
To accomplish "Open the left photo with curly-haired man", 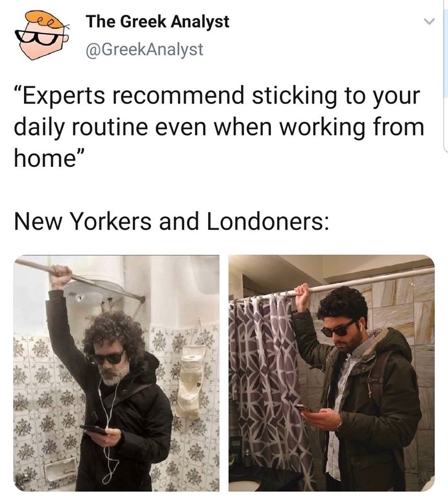I will (117, 373).
